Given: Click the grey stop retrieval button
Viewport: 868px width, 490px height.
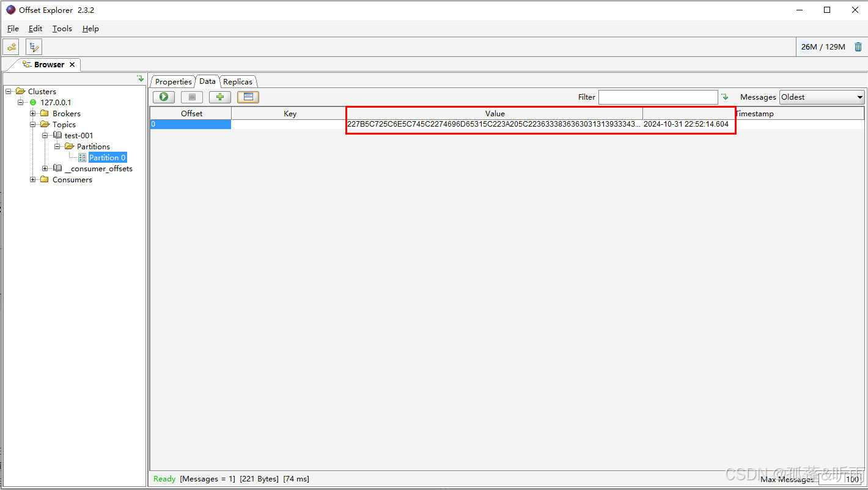Looking at the screenshot, I should [x=192, y=97].
